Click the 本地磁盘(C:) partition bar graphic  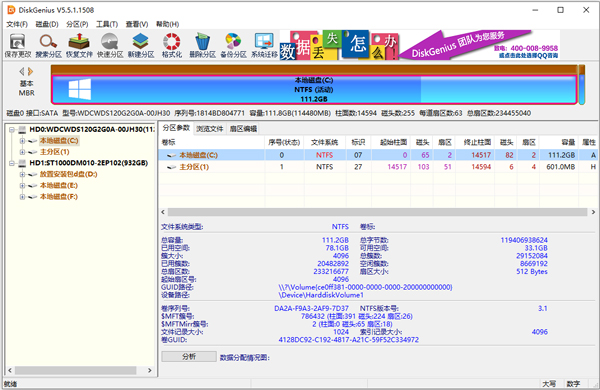[314, 90]
